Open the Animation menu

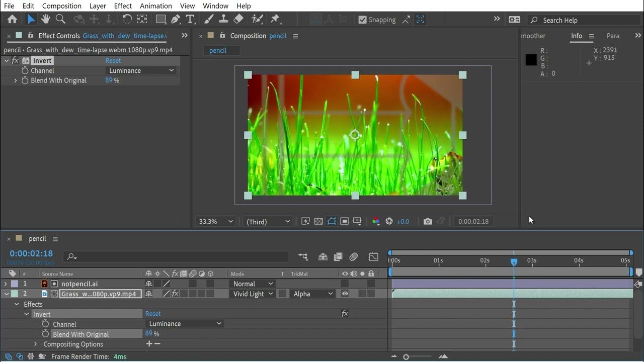pos(155,6)
